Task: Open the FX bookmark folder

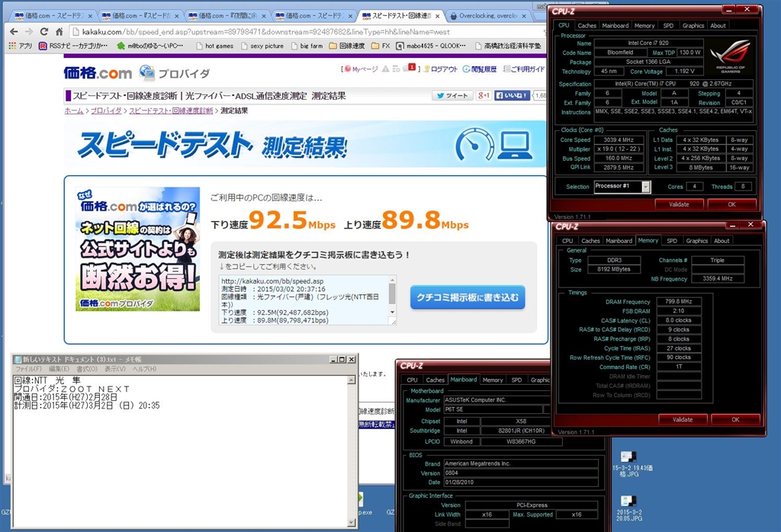Action: pos(381,46)
